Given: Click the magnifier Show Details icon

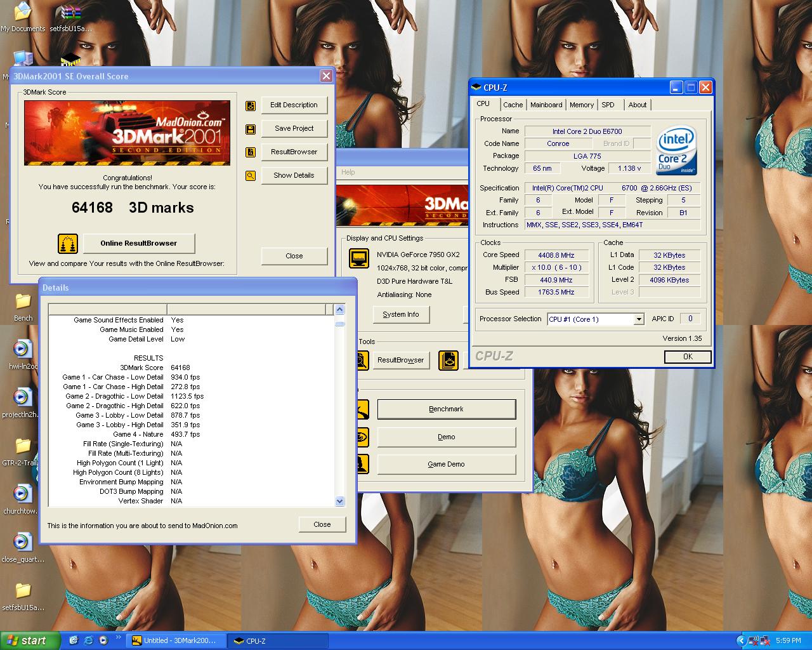Looking at the screenshot, I should [x=251, y=176].
